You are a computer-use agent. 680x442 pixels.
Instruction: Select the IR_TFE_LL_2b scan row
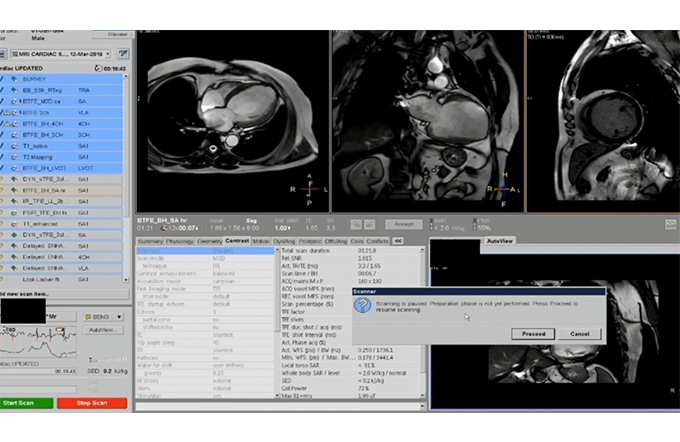point(62,202)
